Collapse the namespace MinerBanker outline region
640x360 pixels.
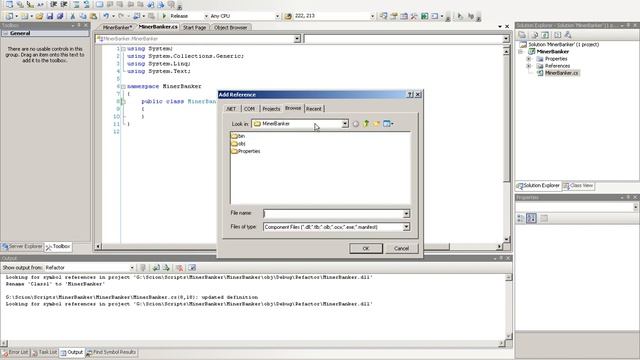coord(123,87)
